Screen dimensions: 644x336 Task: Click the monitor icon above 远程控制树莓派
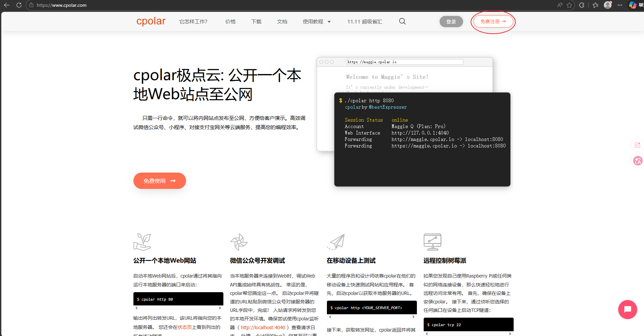pyautogui.click(x=433, y=242)
